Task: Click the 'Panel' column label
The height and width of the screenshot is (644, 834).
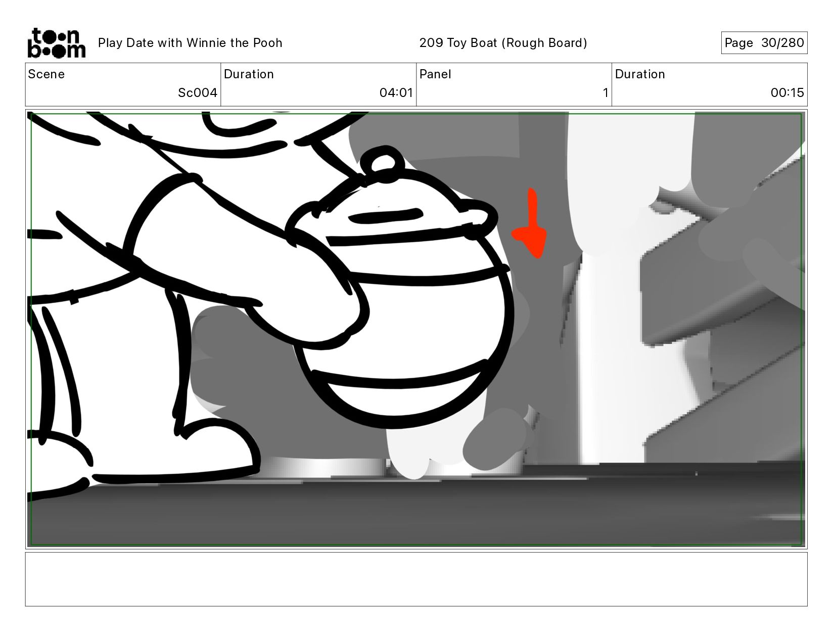Action: pyautogui.click(x=435, y=74)
